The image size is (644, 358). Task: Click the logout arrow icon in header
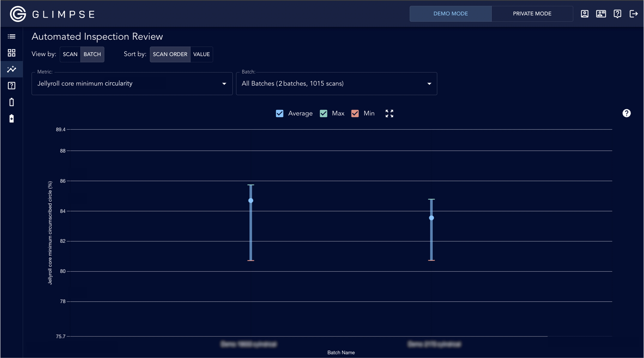point(634,14)
